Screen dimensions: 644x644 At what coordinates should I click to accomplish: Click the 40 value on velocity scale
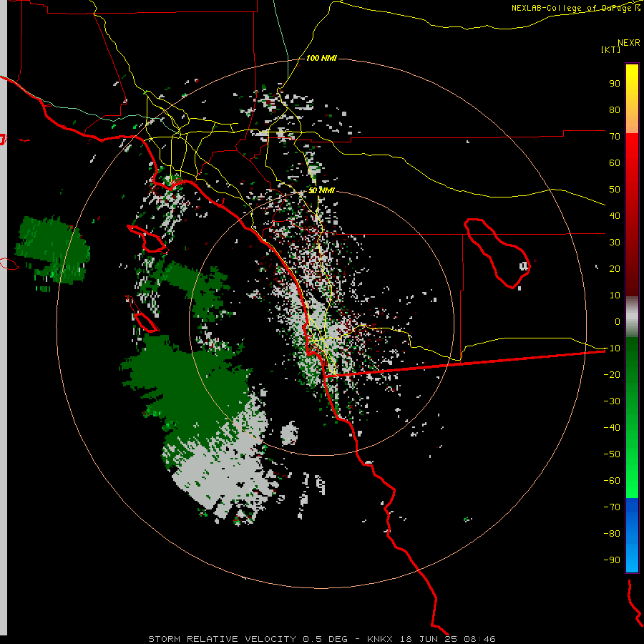point(615,215)
